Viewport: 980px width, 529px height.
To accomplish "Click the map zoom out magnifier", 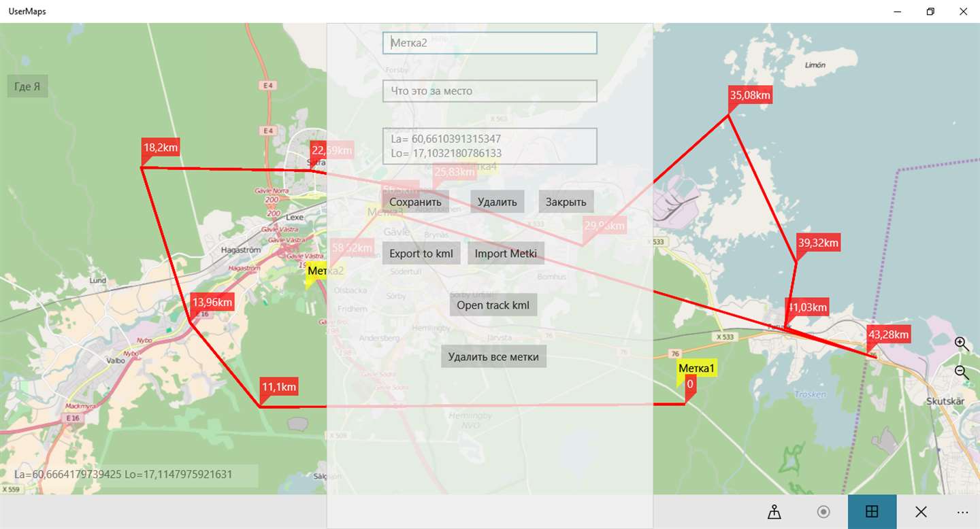I will click(962, 372).
